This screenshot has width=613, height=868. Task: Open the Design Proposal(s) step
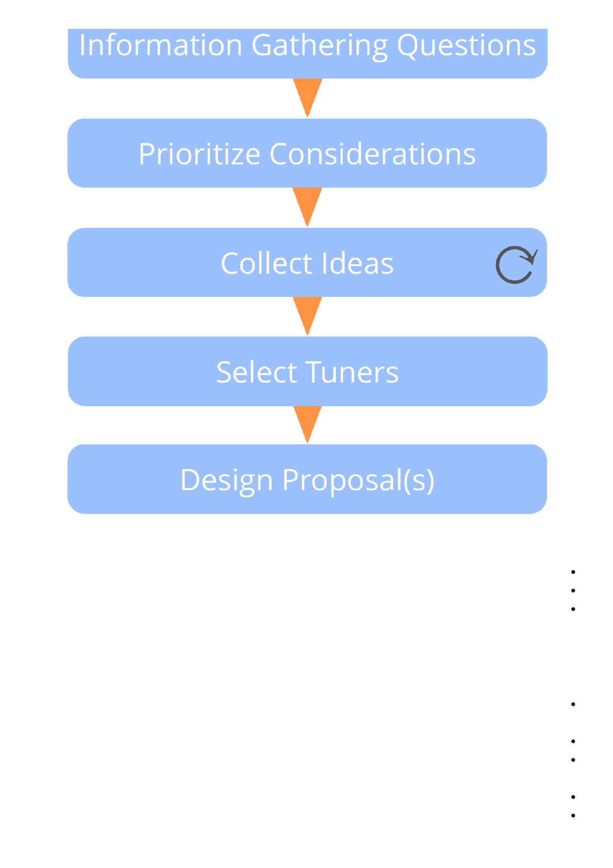pos(308,479)
